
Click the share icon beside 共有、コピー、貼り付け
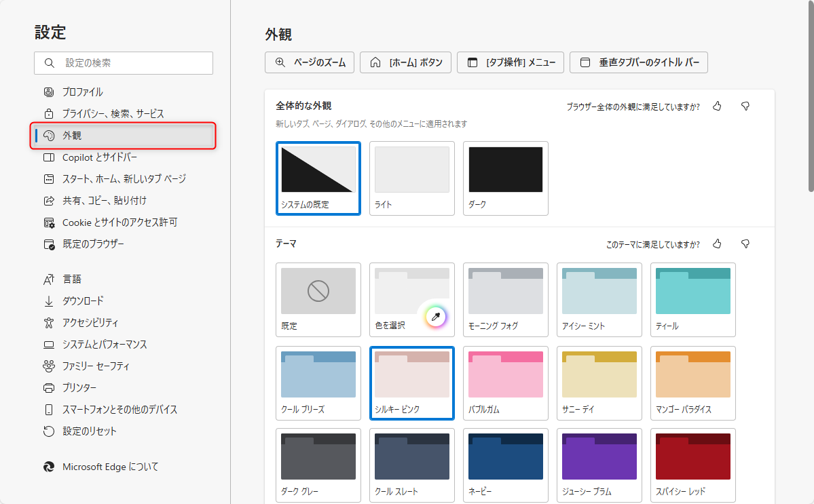point(49,201)
